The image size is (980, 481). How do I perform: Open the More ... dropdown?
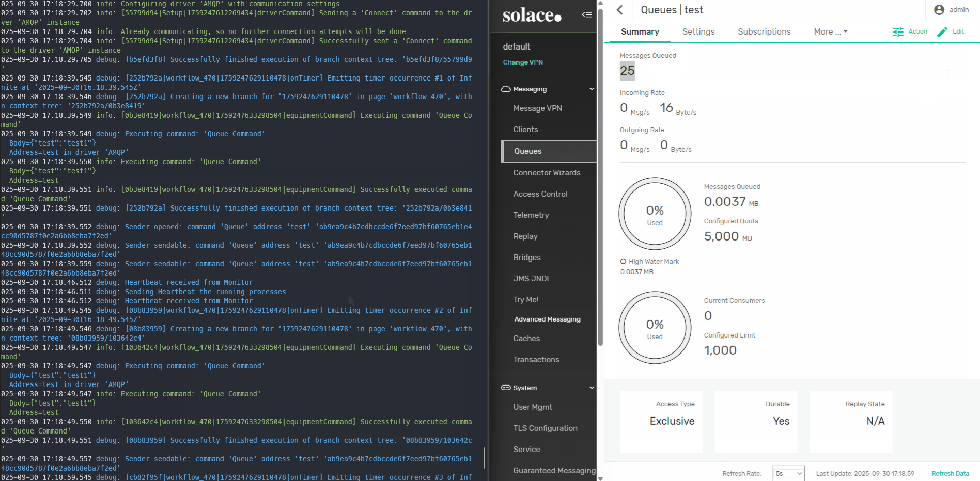point(830,31)
